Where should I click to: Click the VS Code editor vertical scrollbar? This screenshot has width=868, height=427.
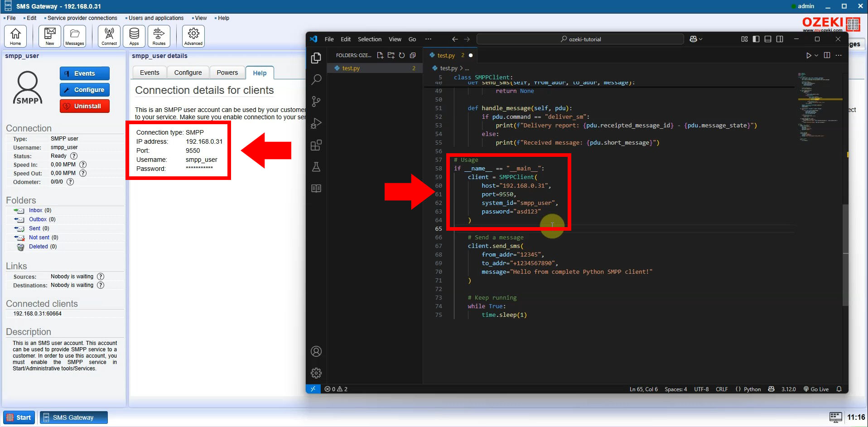(845, 255)
